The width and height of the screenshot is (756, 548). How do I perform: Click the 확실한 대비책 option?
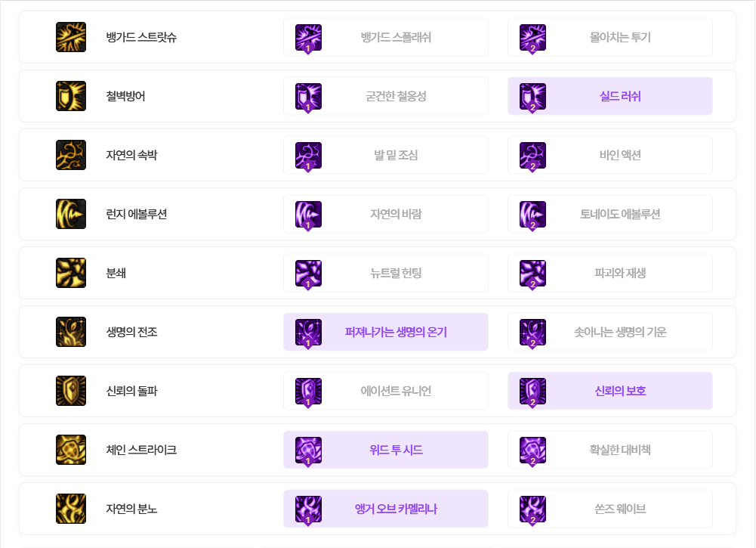610,450
